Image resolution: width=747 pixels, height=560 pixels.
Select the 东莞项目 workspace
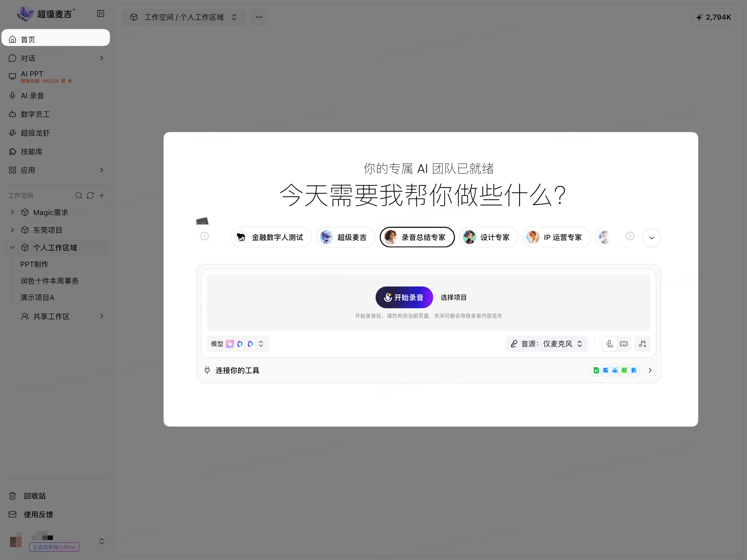click(x=47, y=230)
